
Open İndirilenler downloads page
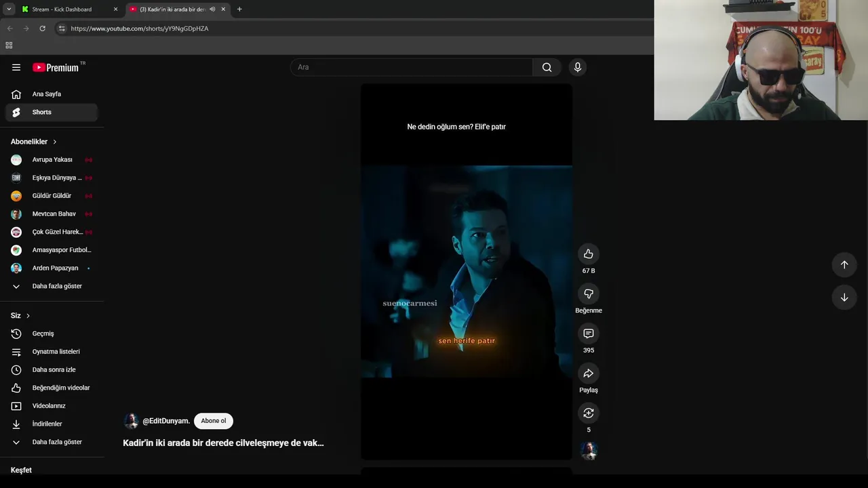point(52,424)
